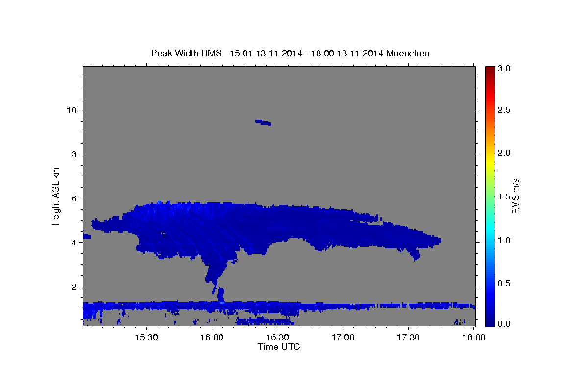
Task: Click the dark blue bottom of the colorbar
Action: point(490,322)
